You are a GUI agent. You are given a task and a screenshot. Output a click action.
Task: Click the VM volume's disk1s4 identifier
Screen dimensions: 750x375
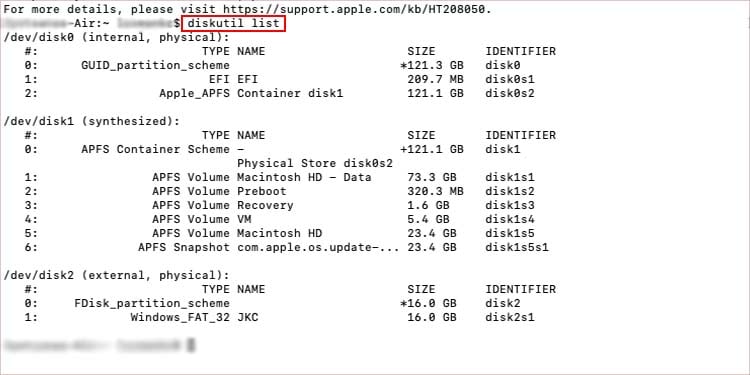coord(510,220)
